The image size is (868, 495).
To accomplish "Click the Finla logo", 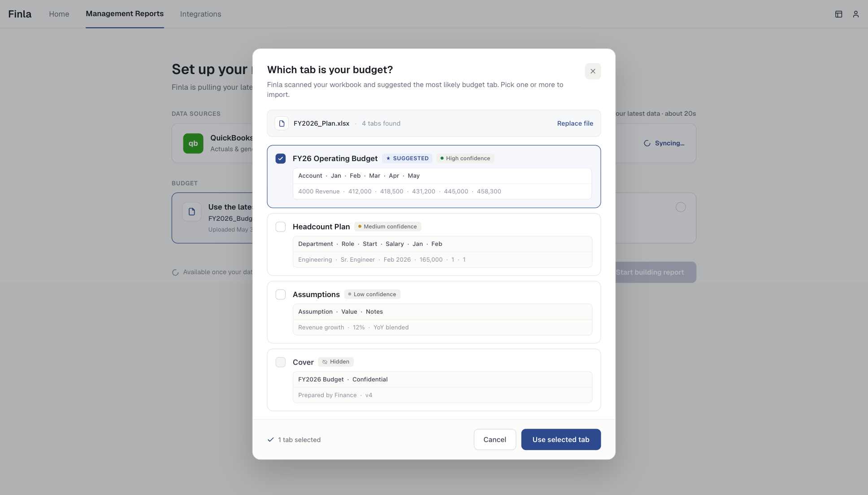I will click(x=20, y=14).
